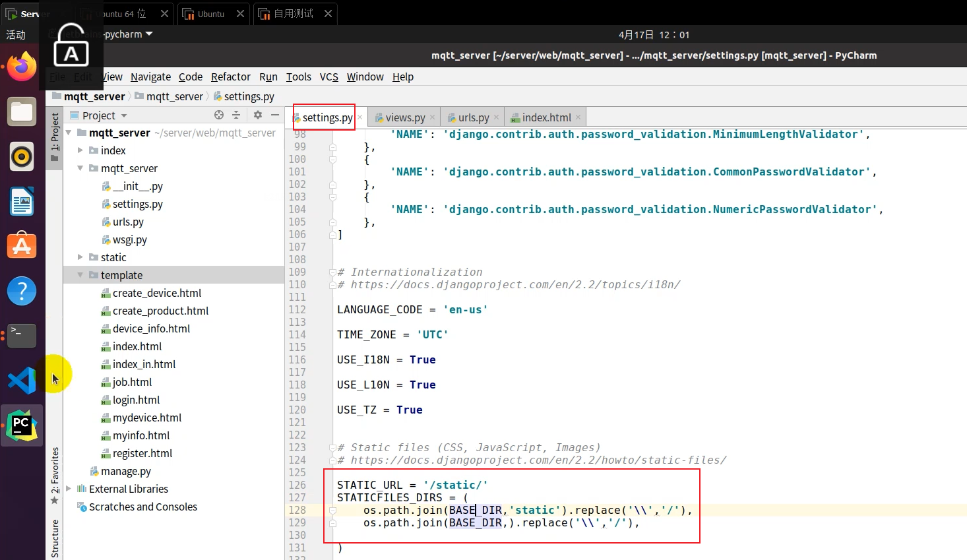Expand the static folder
The width and height of the screenshot is (967, 560).
pyautogui.click(x=80, y=257)
